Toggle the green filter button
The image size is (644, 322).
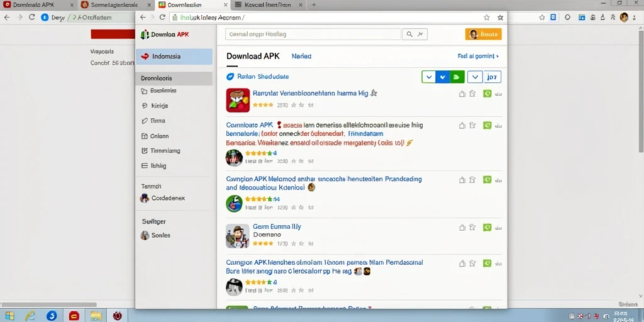click(457, 77)
